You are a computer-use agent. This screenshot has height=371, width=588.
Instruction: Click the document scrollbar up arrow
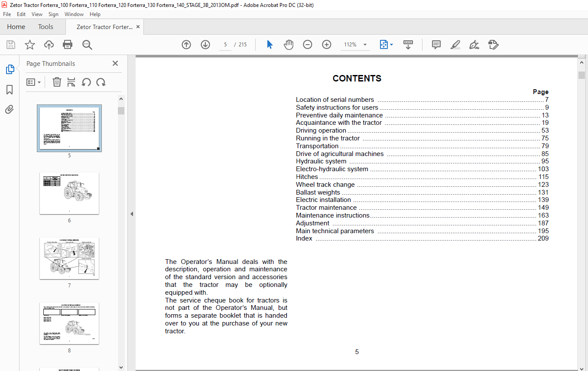click(582, 63)
